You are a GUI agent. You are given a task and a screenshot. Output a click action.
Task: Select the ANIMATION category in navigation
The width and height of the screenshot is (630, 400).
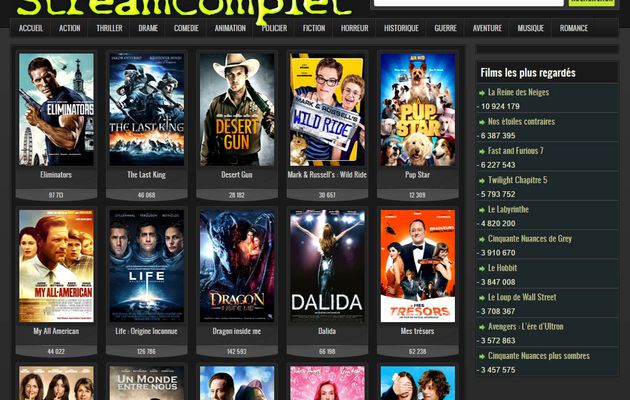[x=230, y=28]
